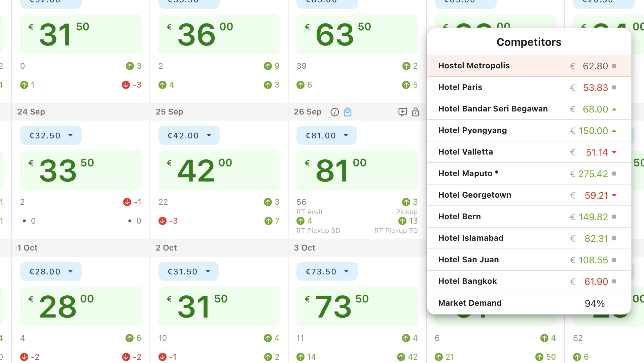644x363 pixels.
Task: Open the shopping bag icon on 26 Sep
Action: tap(348, 112)
